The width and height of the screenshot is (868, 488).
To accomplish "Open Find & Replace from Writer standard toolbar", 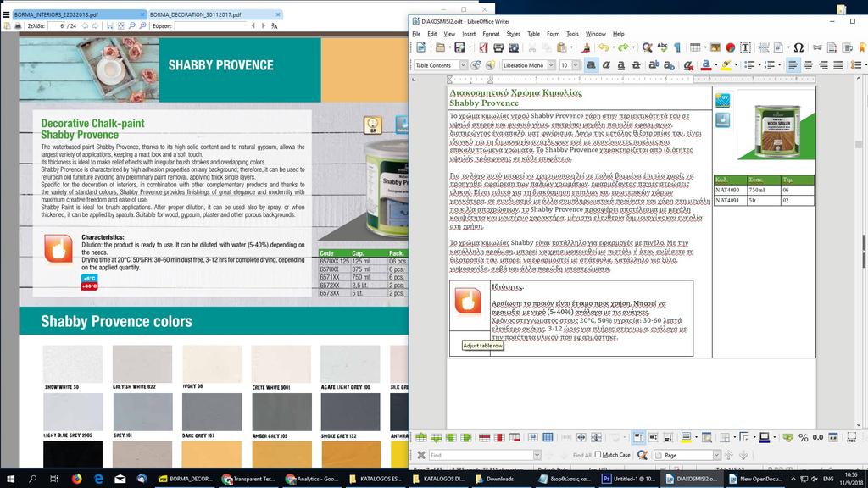I will 647,48.
